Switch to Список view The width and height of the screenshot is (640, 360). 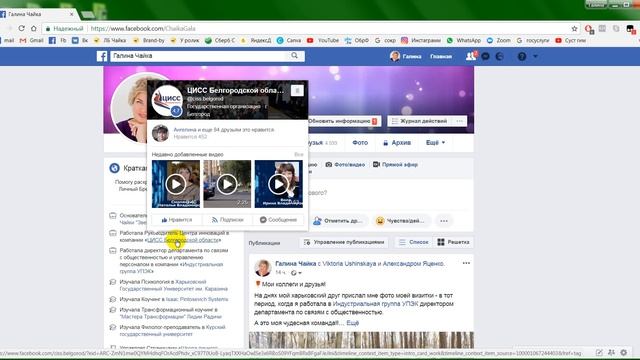point(414,242)
